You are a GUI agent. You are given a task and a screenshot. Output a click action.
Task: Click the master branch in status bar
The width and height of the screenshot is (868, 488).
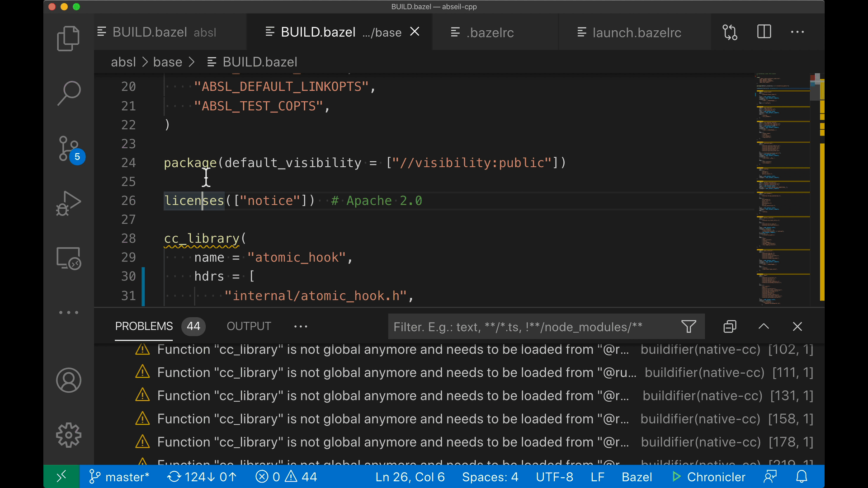click(x=119, y=477)
